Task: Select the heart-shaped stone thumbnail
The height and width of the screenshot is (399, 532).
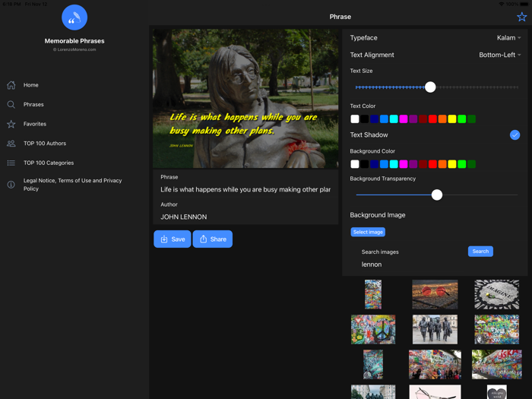Action: coord(497,392)
